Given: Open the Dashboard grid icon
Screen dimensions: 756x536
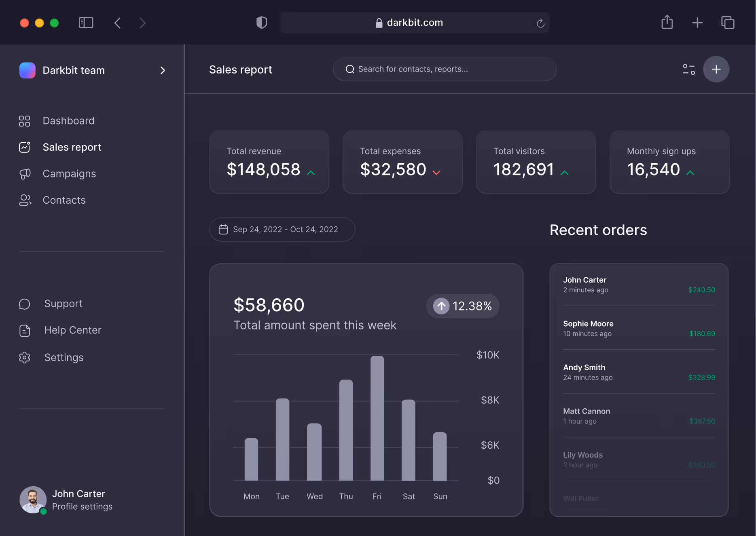Looking at the screenshot, I should 25,120.
